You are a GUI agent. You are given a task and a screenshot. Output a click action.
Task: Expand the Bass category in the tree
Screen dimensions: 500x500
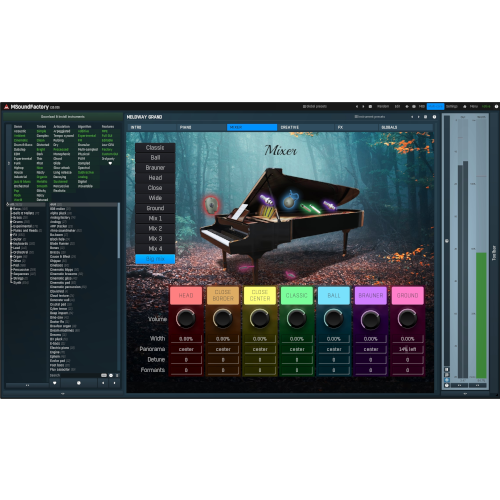[x=11, y=209]
